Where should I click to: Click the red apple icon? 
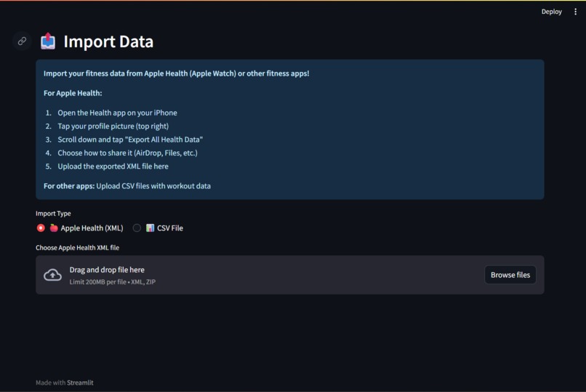point(54,228)
